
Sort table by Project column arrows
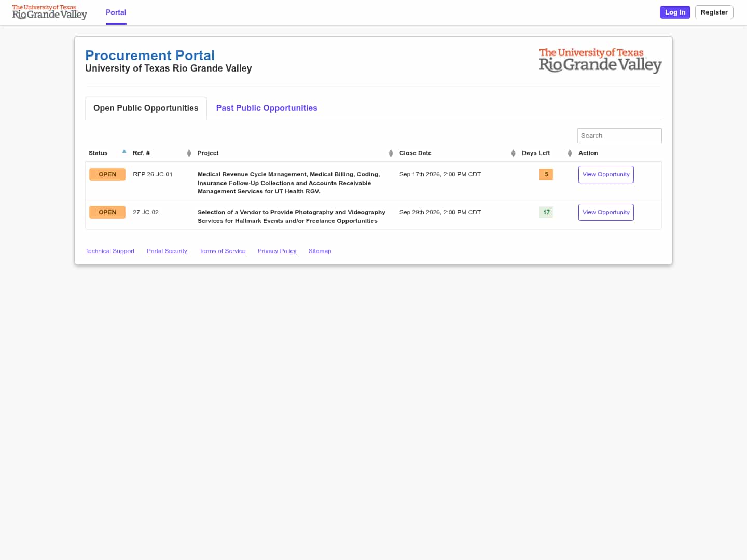point(391,153)
